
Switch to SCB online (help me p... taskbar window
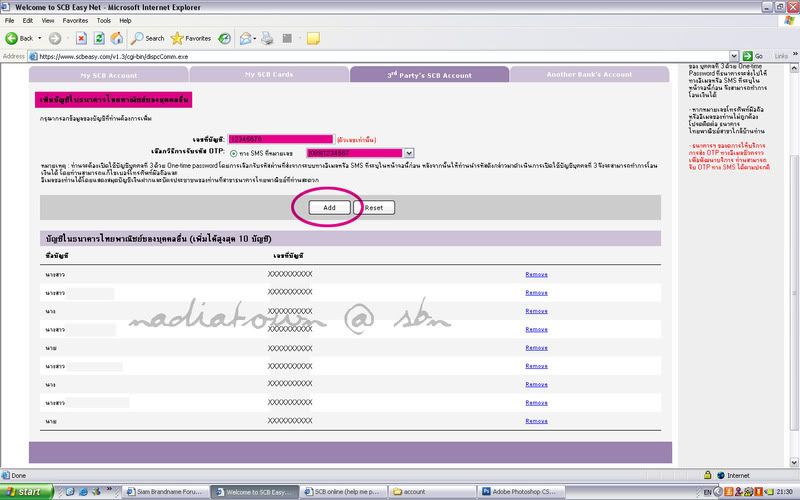(343, 492)
